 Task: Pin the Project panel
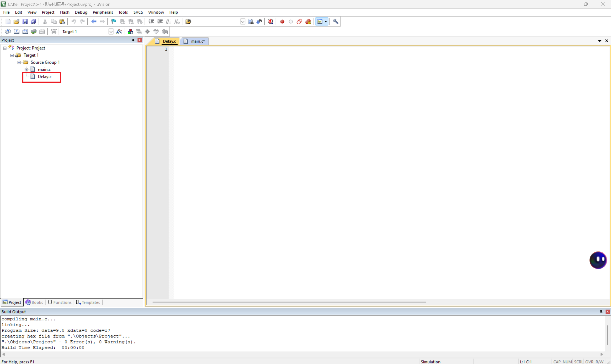pyautogui.click(x=133, y=40)
